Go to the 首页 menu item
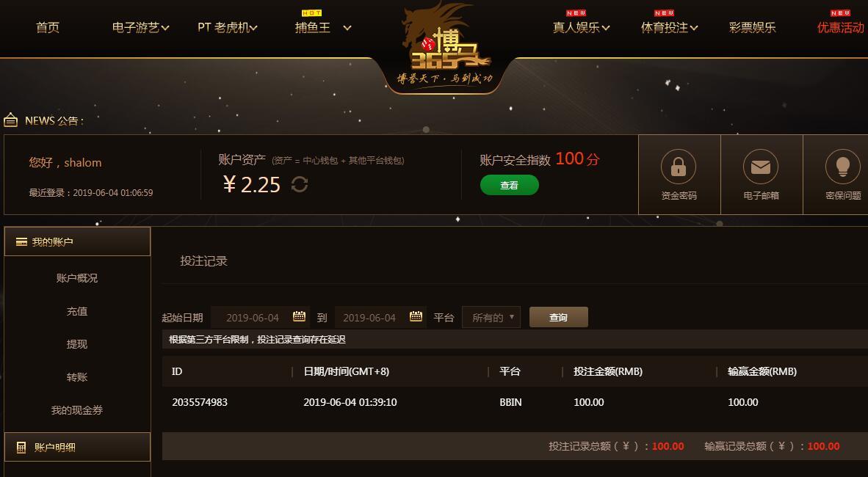 [x=48, y=27]
